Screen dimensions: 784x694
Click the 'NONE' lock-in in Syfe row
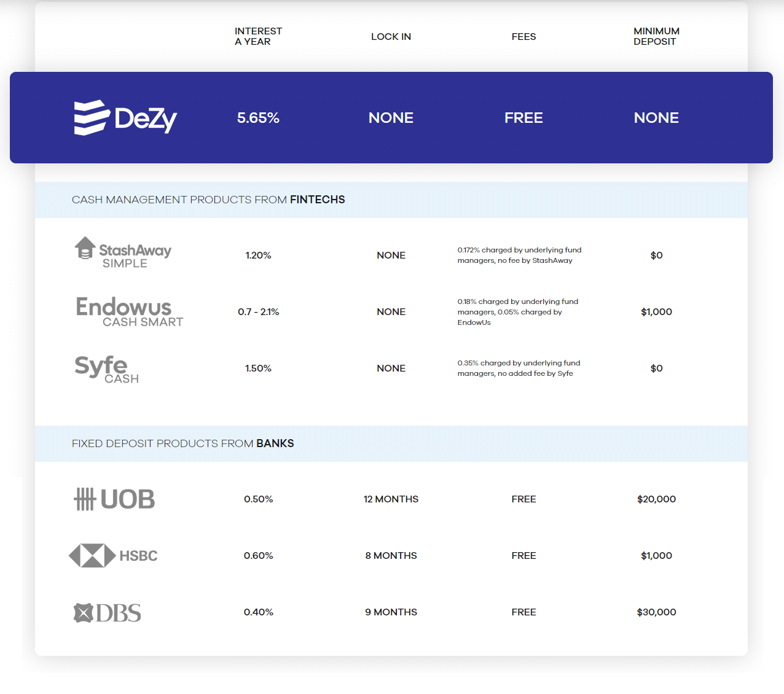tap(391, 368)
